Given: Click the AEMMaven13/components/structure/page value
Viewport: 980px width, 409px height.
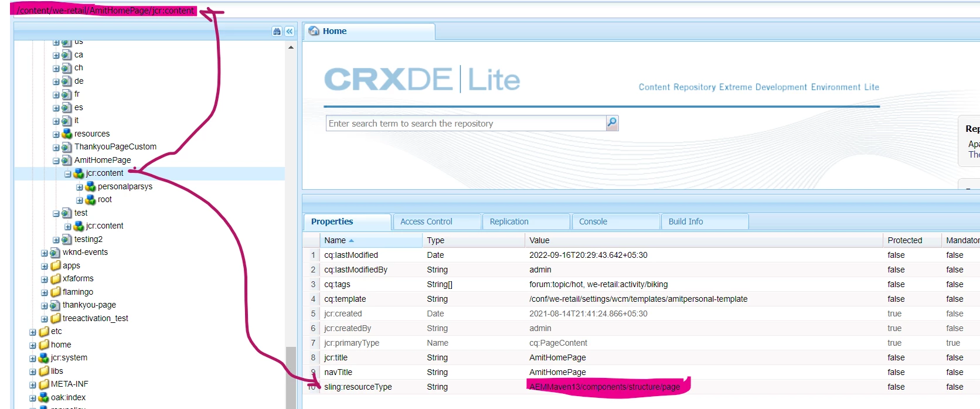Looking at the screenshot, I should tap(605, 387).
